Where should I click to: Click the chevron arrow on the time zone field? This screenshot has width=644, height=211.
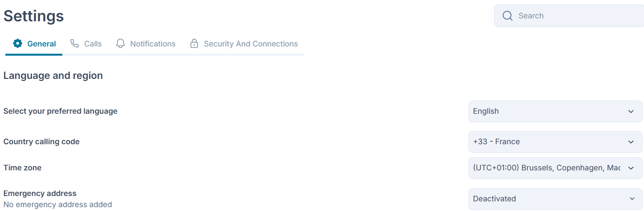point(631,168)
